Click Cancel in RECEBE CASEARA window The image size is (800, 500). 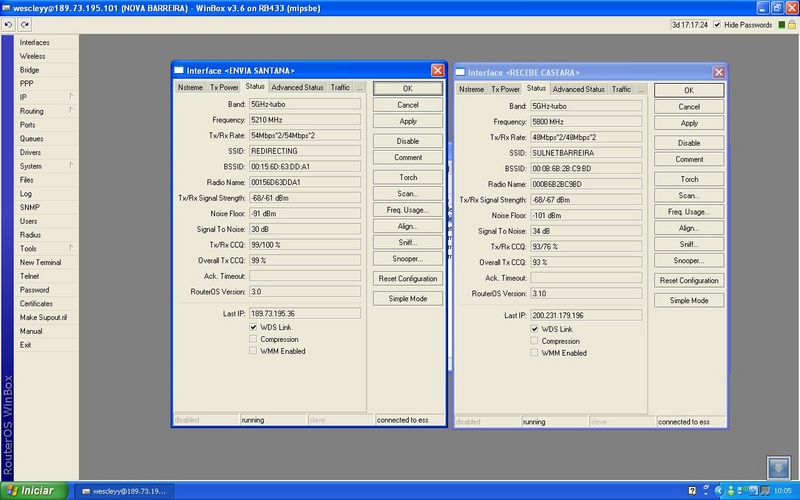(x=689, y=107)
